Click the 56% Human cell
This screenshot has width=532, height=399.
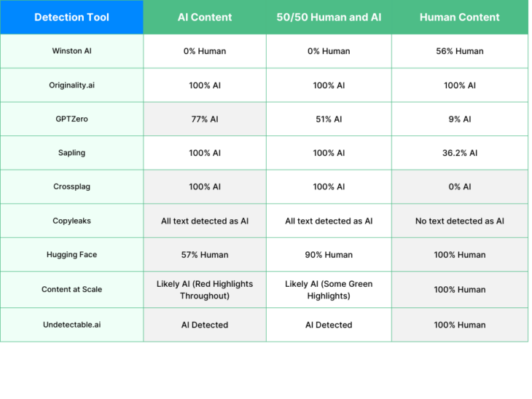point(460,51)
